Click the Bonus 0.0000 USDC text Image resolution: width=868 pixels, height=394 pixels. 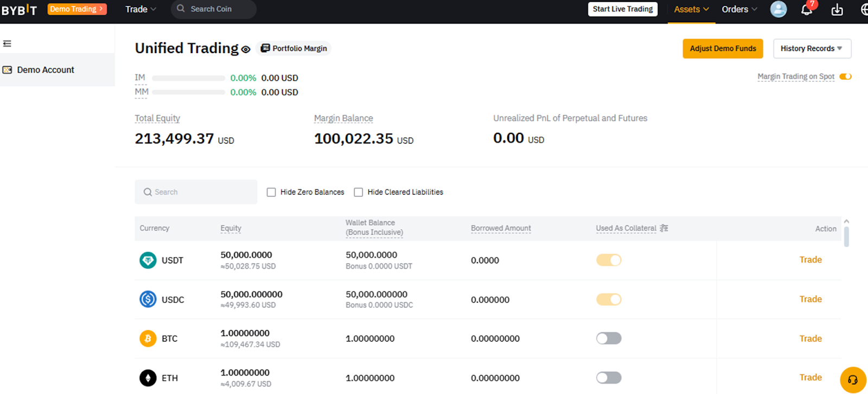pos(379,305)
